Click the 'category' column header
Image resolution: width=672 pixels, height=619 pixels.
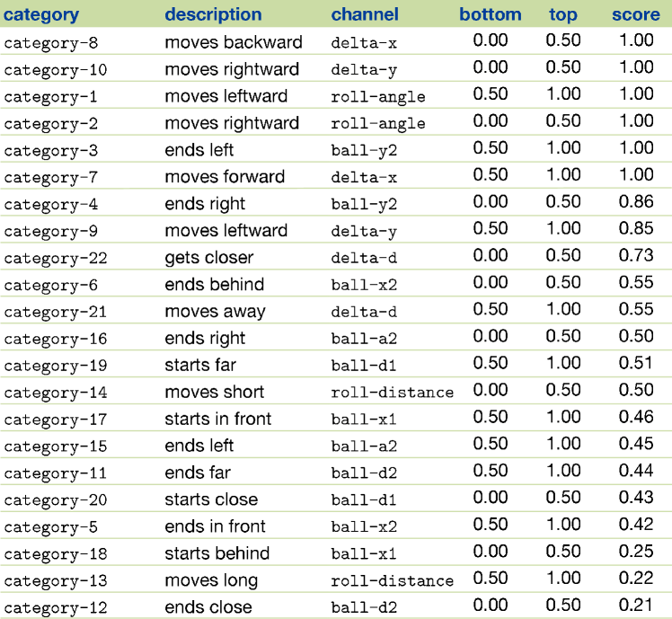coord(41,15)
